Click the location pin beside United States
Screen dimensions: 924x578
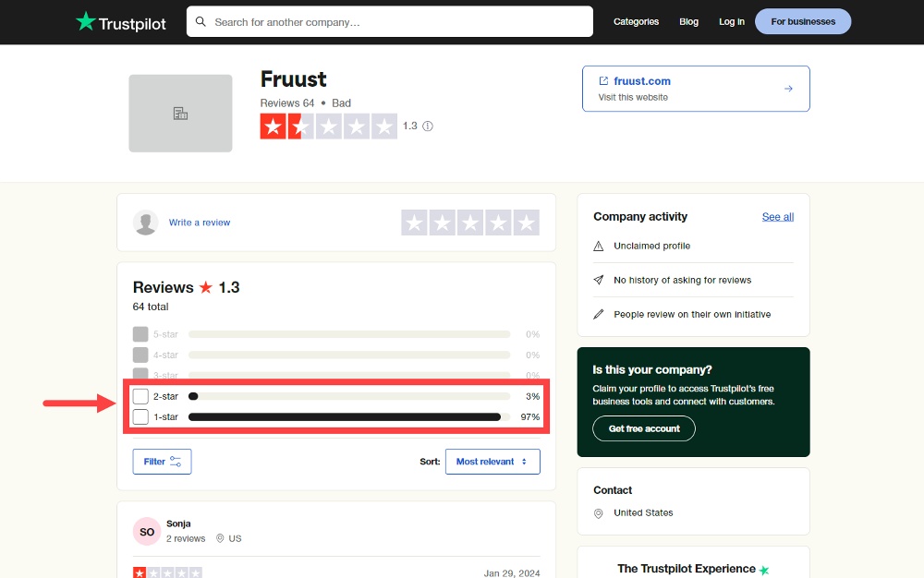[x=598, y=513]
